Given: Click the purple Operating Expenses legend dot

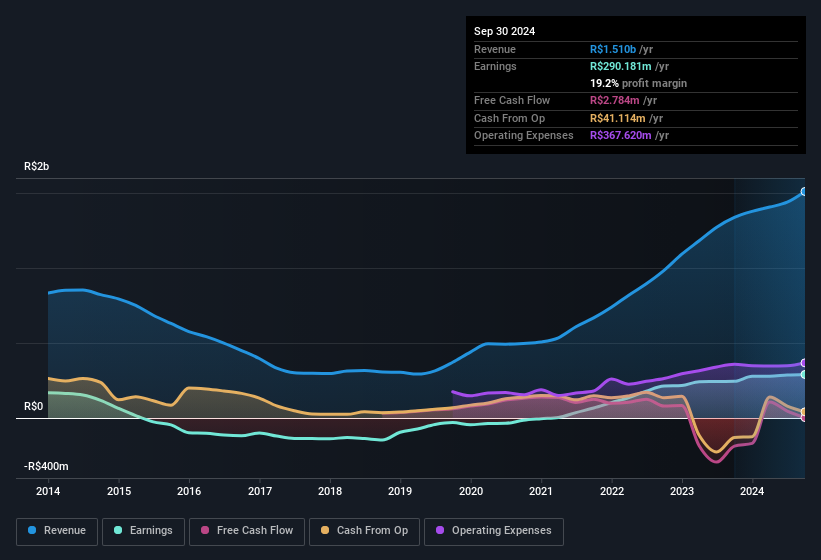Looking at the screenshot, I should tap(441, 531).
